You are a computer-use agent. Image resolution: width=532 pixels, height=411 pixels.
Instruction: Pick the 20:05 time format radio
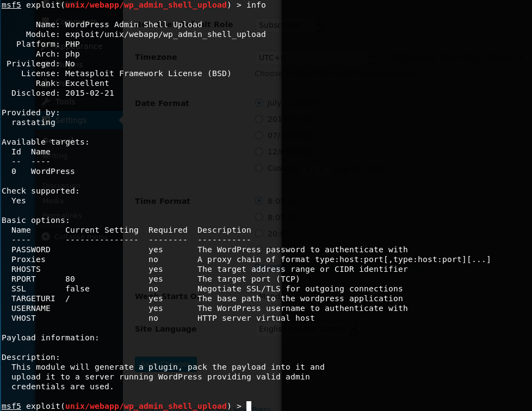[x=259, y=233]
